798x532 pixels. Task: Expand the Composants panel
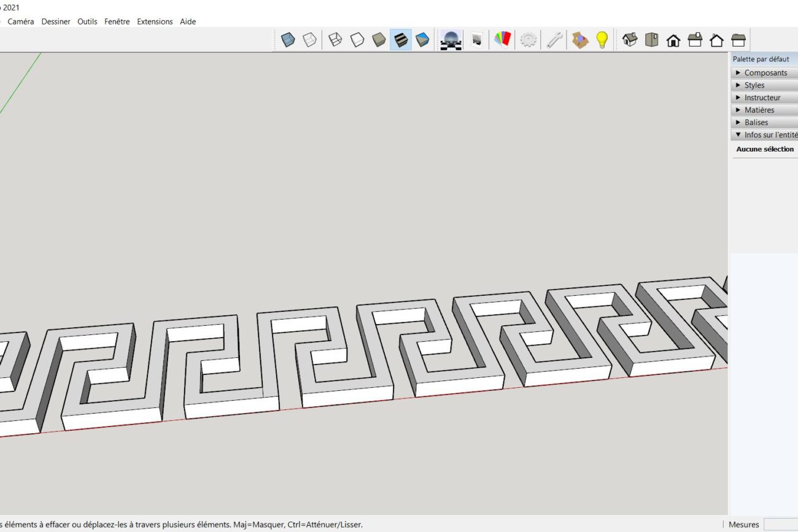tap(765, 72)
